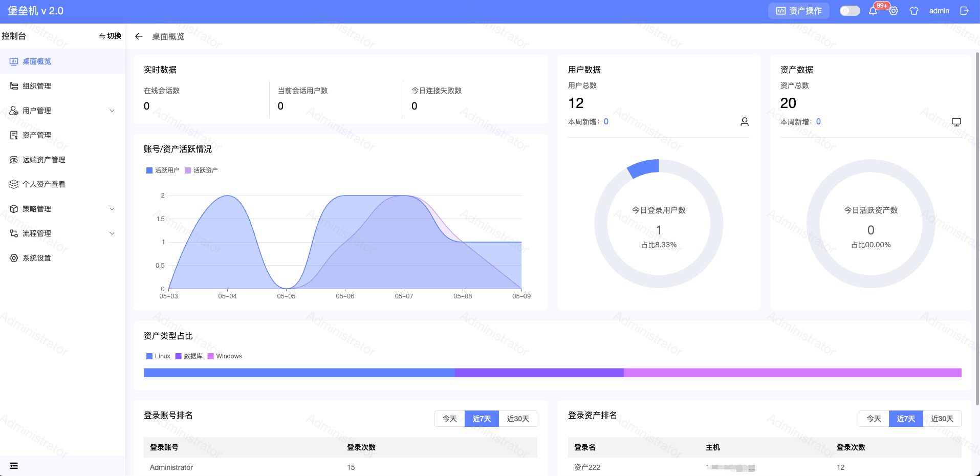Collapse the sidebar using the bottom menu icon
The height and width of the screenshot is (476, 980).
pos(14,466)
